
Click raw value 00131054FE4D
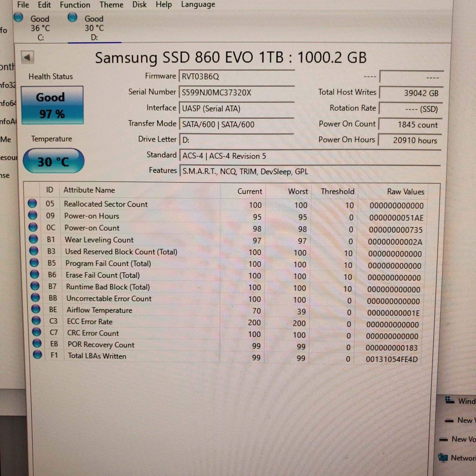click(392, 359)
